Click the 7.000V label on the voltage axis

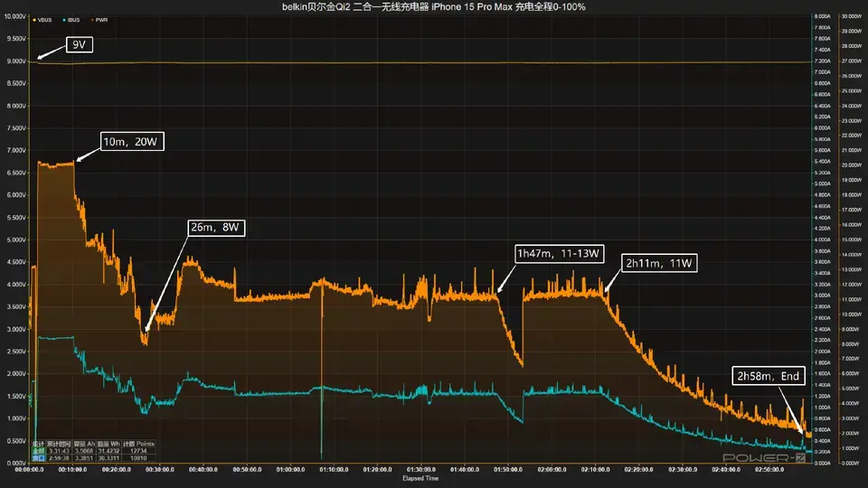16,151
